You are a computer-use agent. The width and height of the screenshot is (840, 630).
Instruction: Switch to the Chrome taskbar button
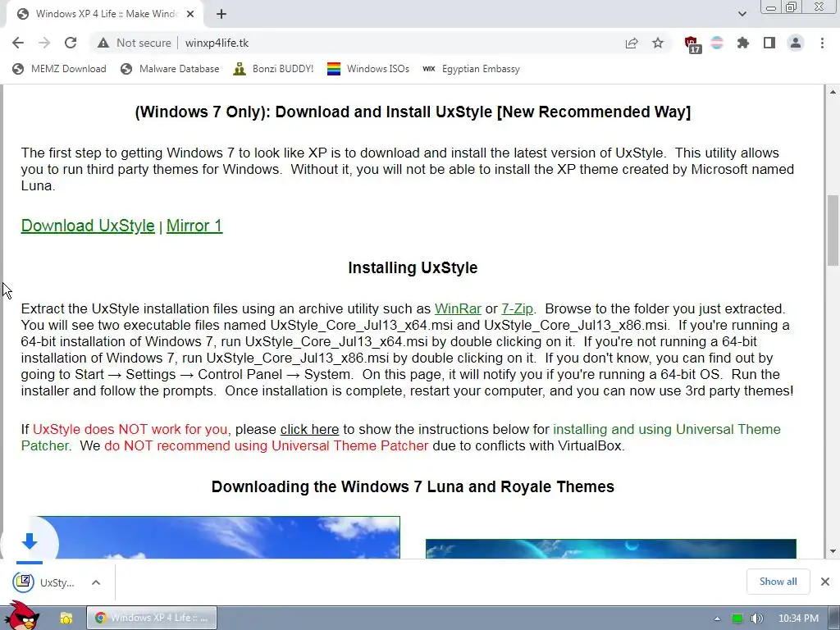click(x=152, y=618)
